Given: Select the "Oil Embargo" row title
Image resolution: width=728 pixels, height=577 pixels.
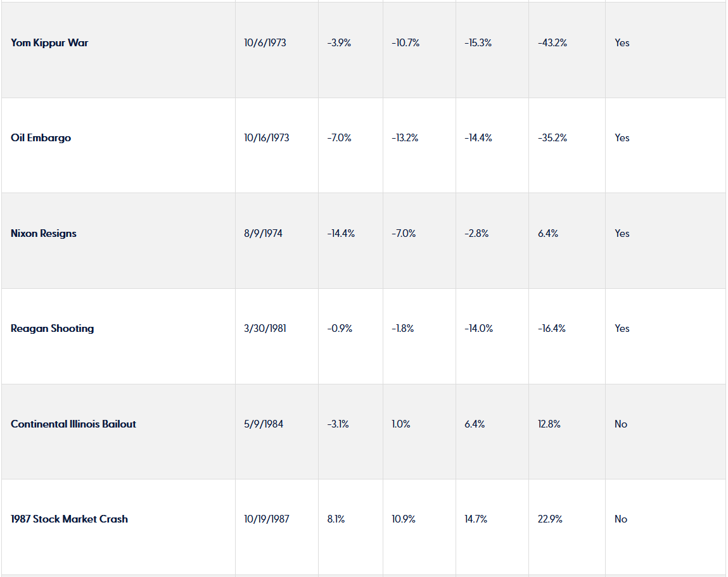Looking at the screenshot, I should 41,138.
